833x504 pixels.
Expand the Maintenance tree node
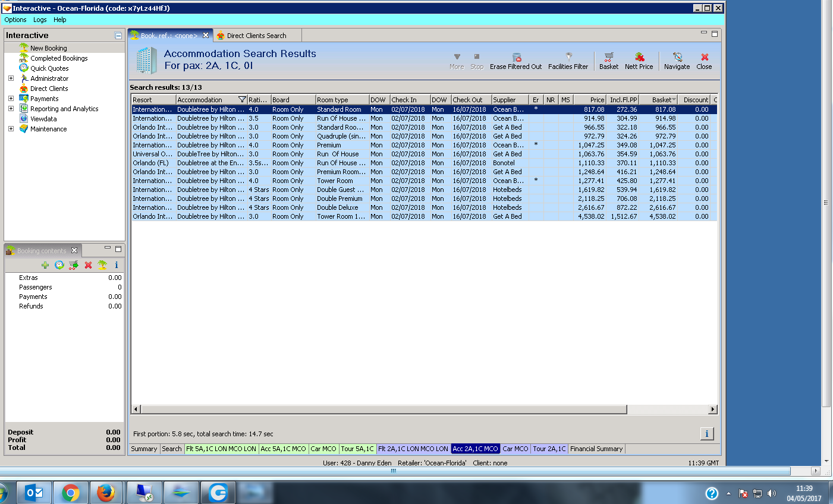[x=11, y=129]
